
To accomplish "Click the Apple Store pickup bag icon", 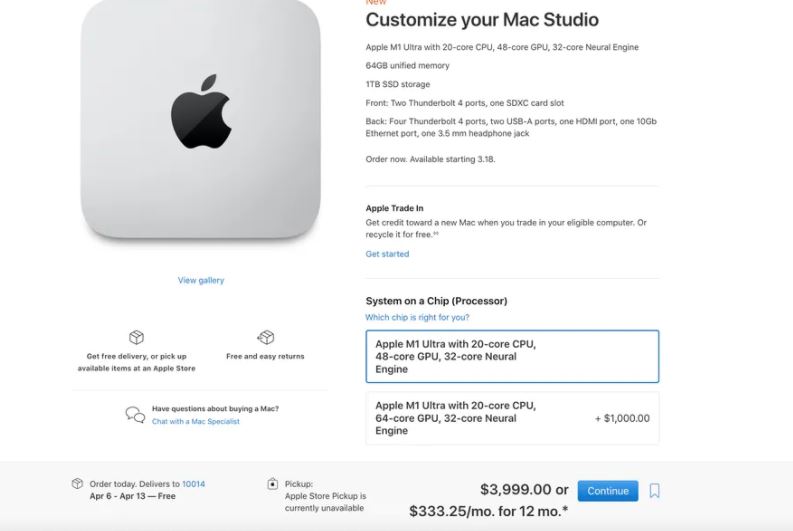I will pyautogui.click(x=273, y=484).
